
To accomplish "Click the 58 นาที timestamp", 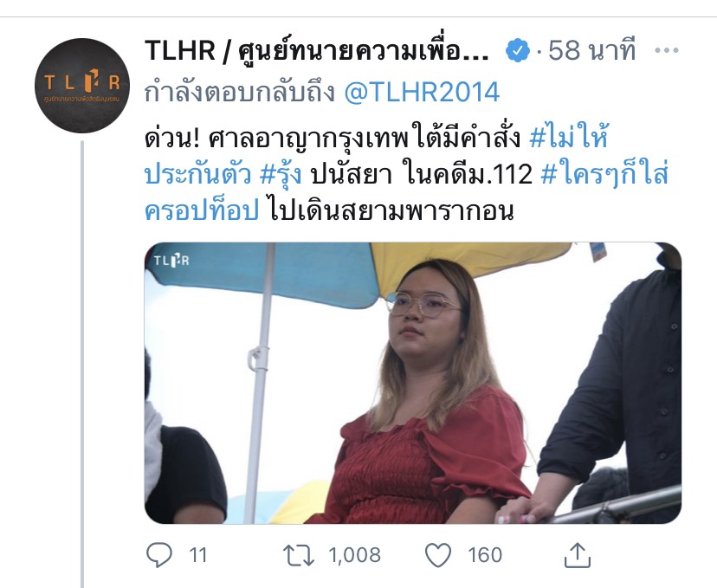I will (591, 50).
